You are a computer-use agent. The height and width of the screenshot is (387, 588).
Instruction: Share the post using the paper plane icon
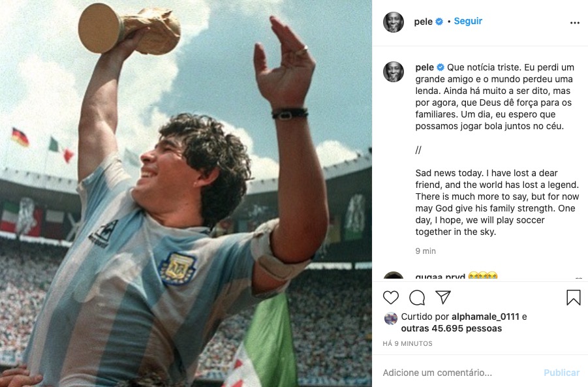(x=443, y=297)
